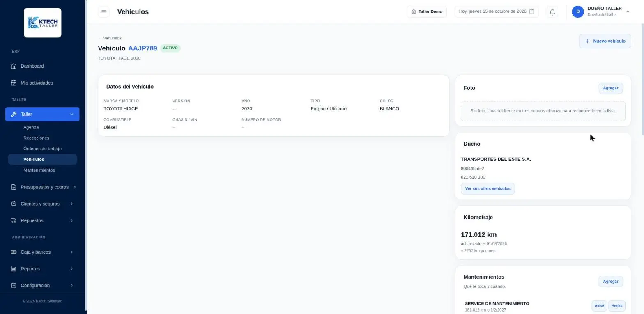
Task: Expand the Presupuestos y cobros chevron
Action: pyautogui.click(x=74, y=187)
